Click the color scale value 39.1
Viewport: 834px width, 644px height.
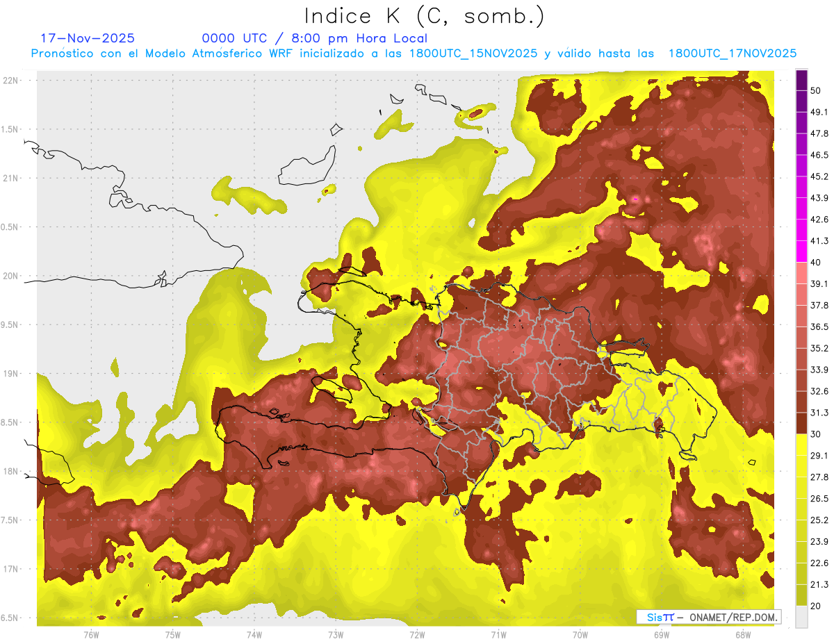pos(819,284)
